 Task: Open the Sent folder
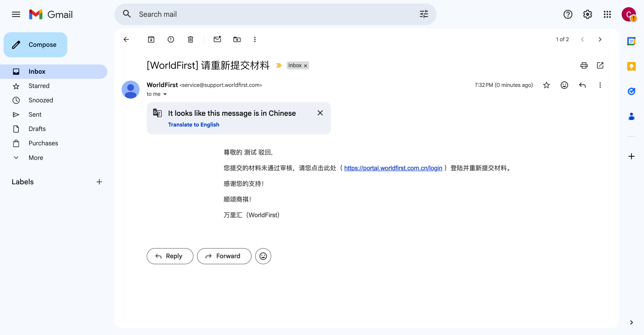click(53, 114)
